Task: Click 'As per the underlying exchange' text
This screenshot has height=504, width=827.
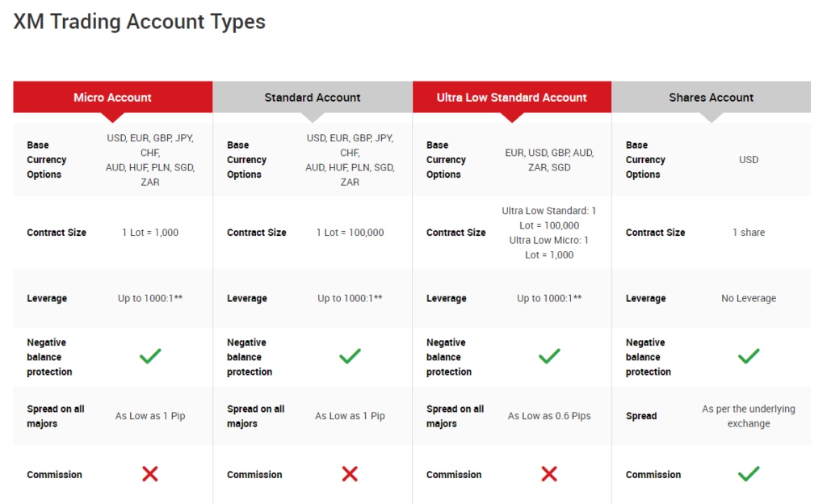Action: (749, 416)
